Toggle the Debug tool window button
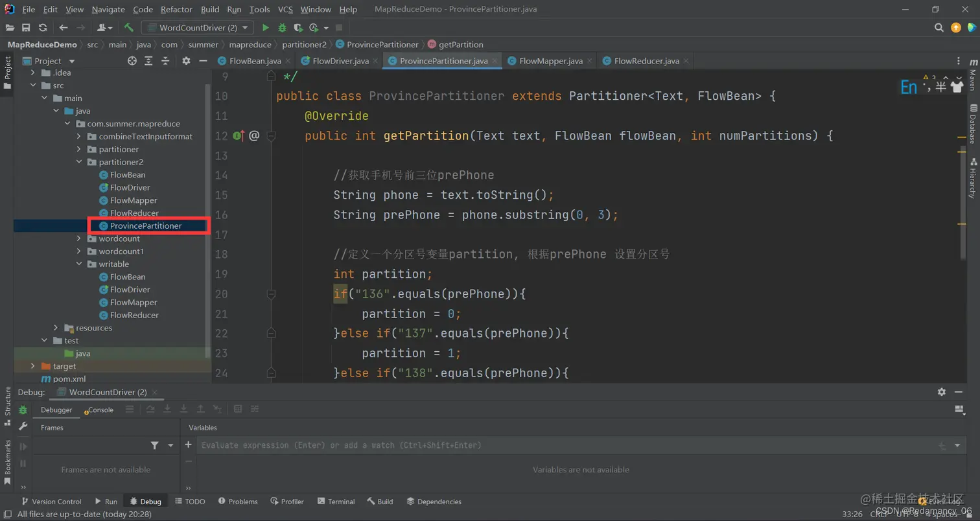Image resolution: width=980 pixels, height=521 pixels. tap(145, 502)
